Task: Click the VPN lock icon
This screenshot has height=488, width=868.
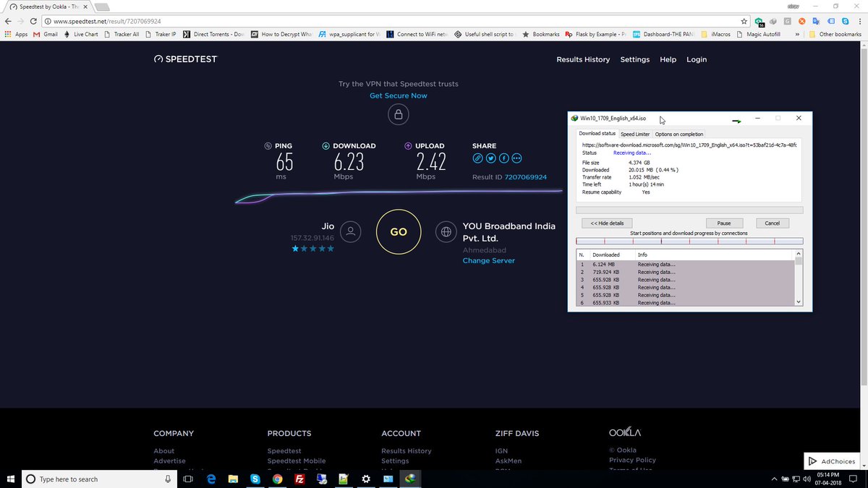Action: click(x=398, y=114)
